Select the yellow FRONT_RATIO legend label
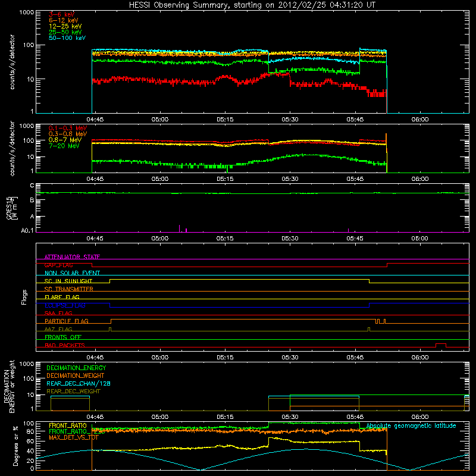The height and width of the screenshot is (476, 476). pyautogui.click(x=68, y=425)
